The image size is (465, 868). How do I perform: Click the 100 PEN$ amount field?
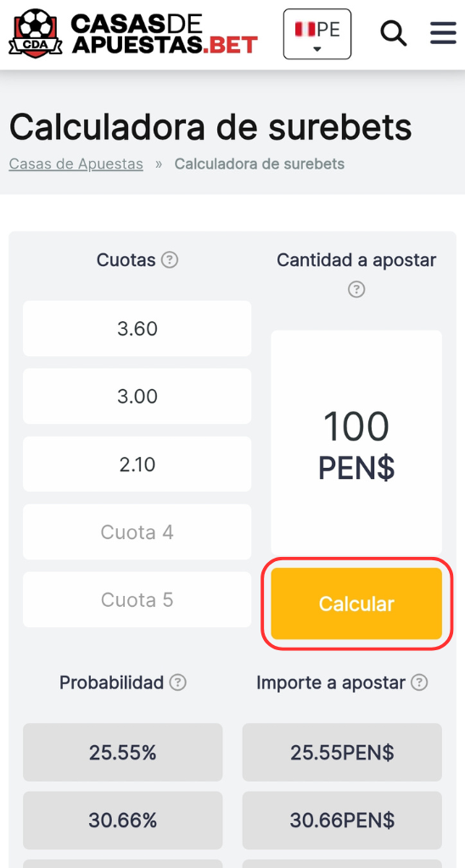pyautogui.click(x=356, y=442)
